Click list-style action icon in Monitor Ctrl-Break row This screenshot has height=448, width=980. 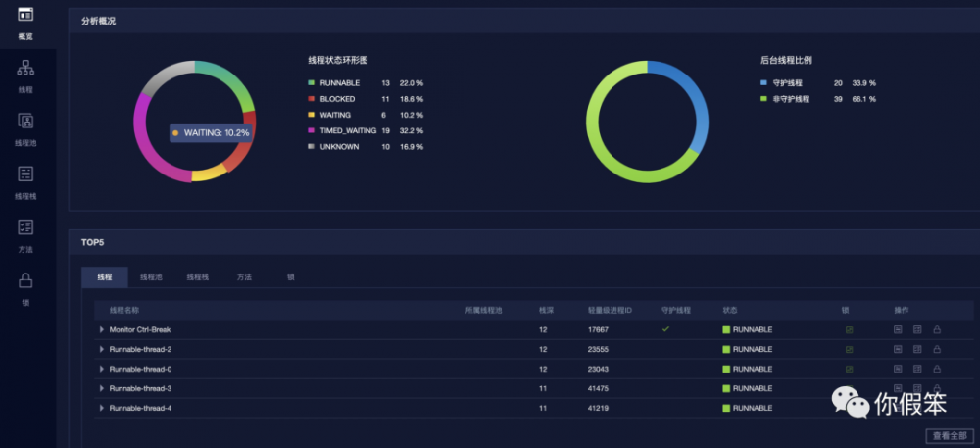coord(917,329)
